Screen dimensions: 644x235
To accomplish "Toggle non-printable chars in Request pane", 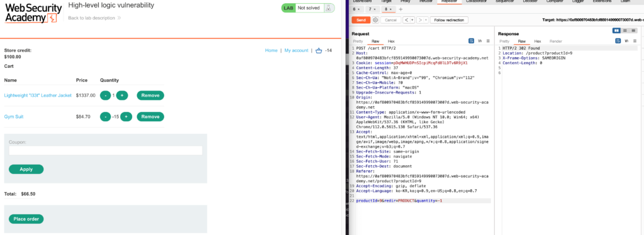I will click(479, 41).
